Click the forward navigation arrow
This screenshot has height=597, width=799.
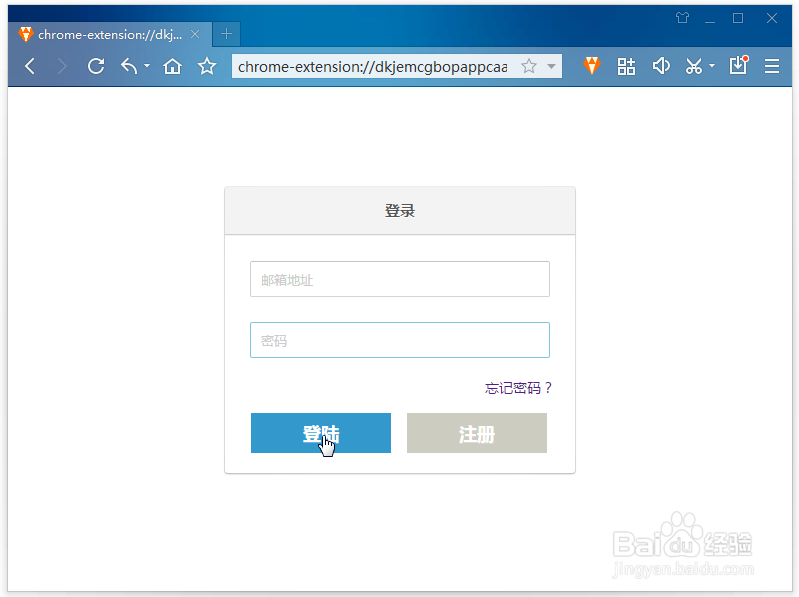tap(62, 66)
